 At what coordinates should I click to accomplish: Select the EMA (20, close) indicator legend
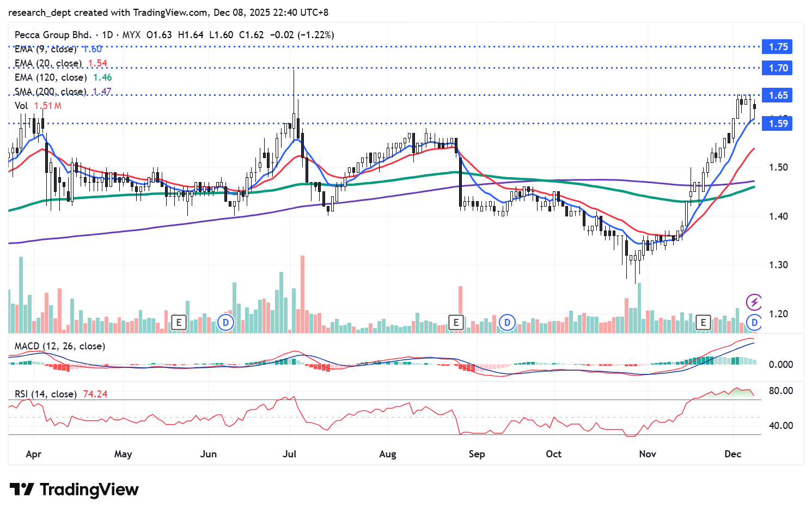click(48, 63)
